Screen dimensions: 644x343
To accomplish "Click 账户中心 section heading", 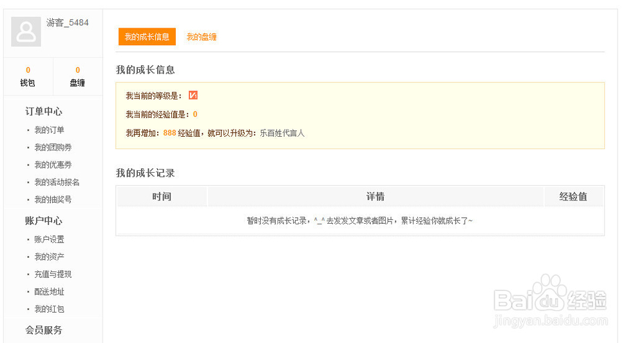I will [x=44, y=221].
